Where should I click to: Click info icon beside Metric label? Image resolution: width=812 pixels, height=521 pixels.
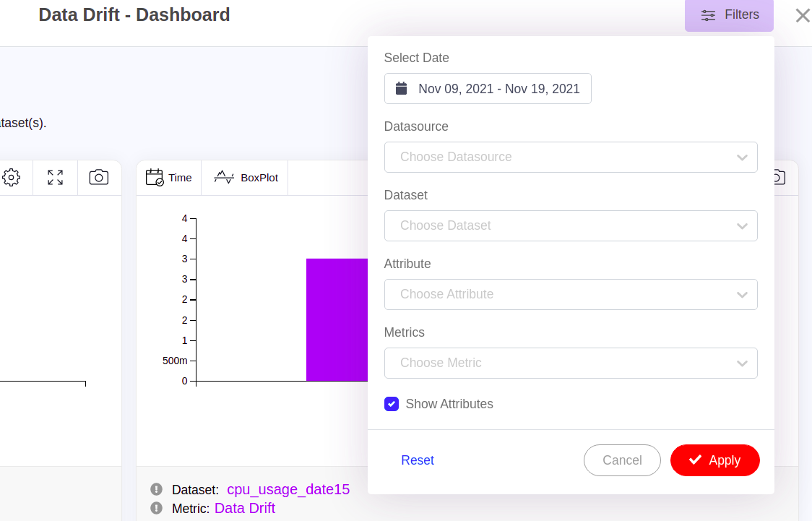coord(156,508)
